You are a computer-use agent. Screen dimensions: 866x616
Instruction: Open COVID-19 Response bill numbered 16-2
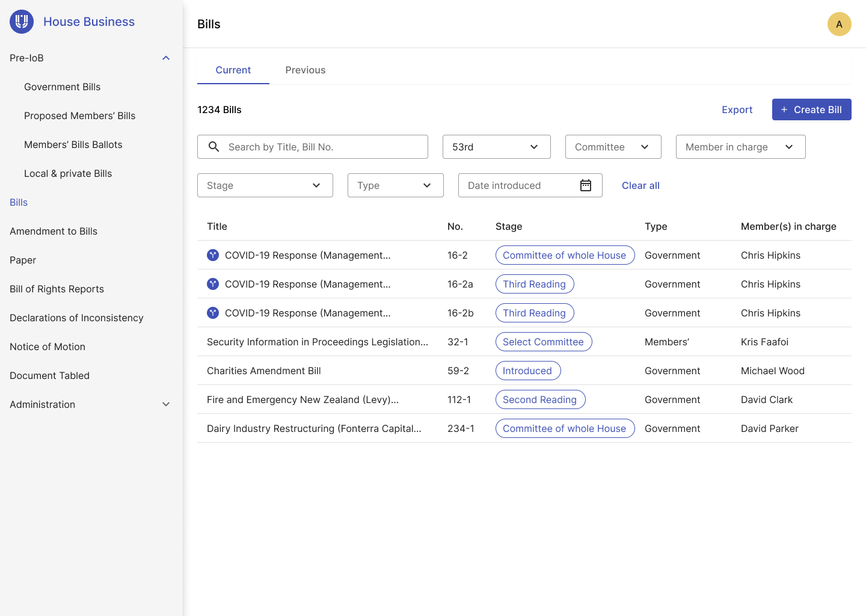tap(308, 255)
